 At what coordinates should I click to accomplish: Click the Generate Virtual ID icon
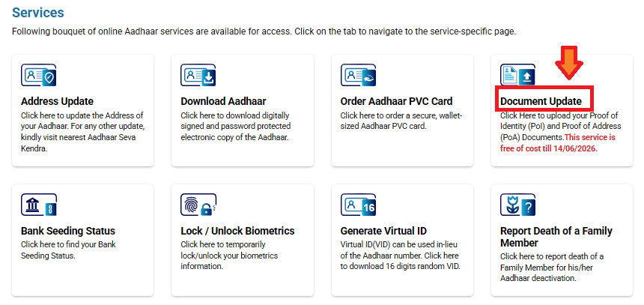tap(358, 206)
